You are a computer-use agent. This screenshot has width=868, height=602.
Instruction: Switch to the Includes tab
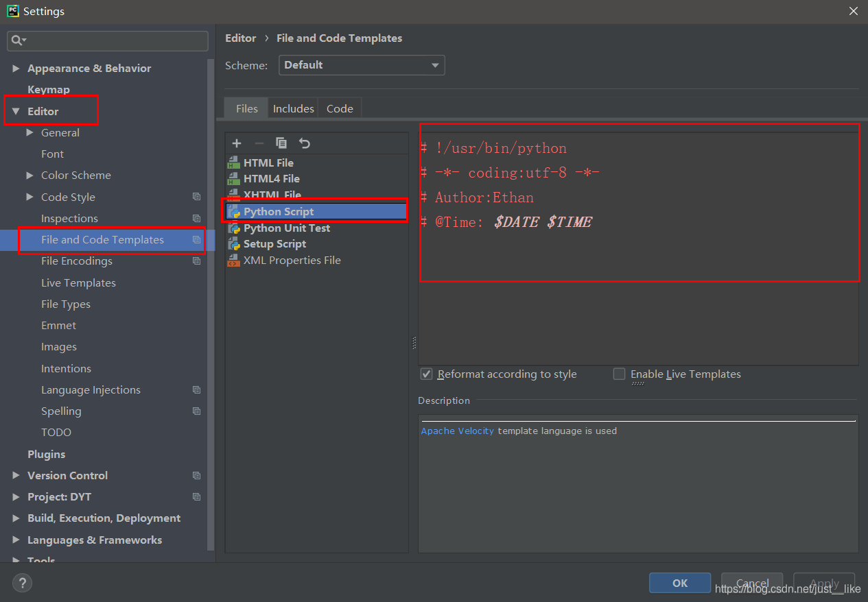coord(293,108)
